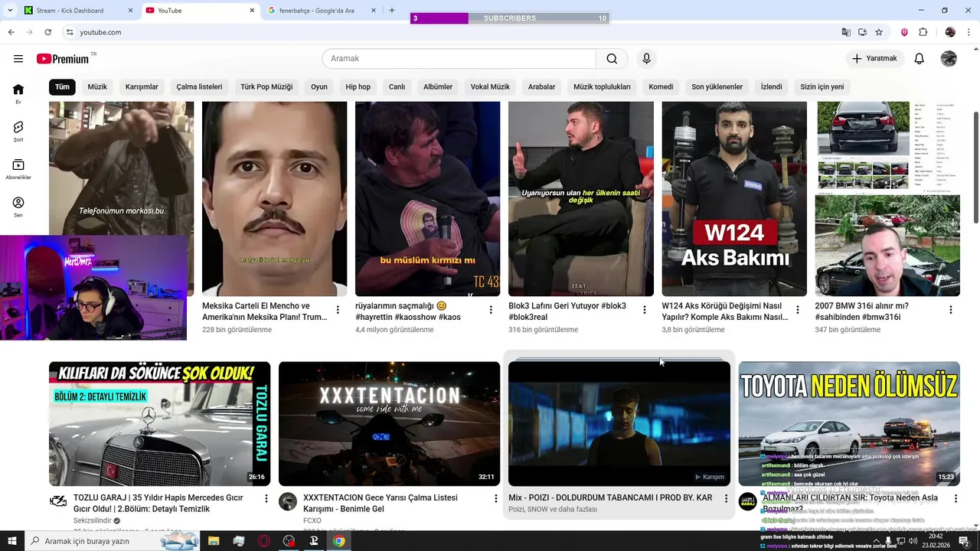Click in the Aramak search field
This screenshot has height=551, width=980.
pyautogui.click(x=459, y=59)
